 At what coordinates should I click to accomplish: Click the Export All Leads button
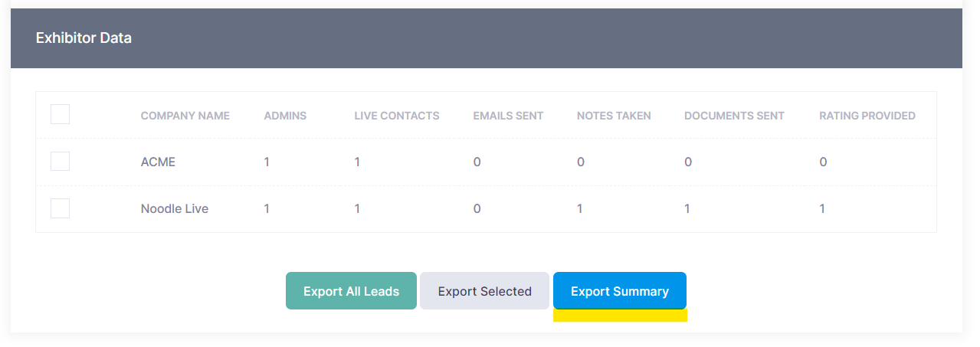(x=351, y=291)
